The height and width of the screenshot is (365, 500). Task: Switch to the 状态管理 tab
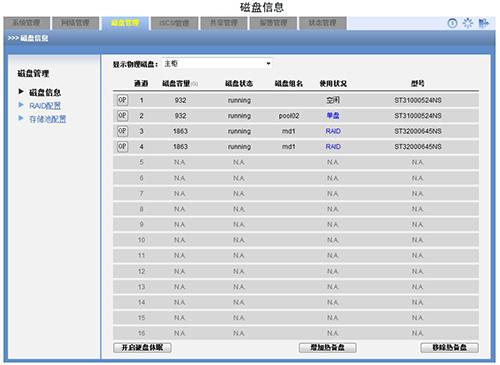(322, 23)
